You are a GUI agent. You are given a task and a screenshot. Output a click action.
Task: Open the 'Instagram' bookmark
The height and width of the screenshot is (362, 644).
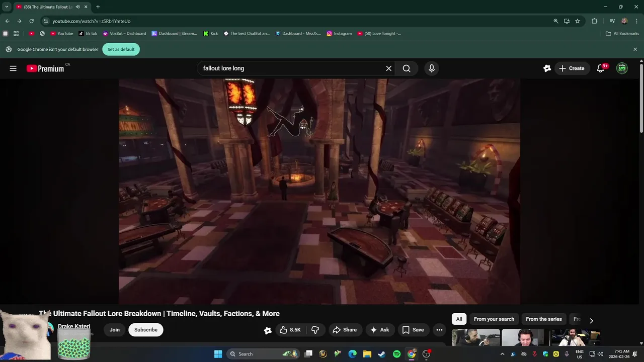click(339, 34)
